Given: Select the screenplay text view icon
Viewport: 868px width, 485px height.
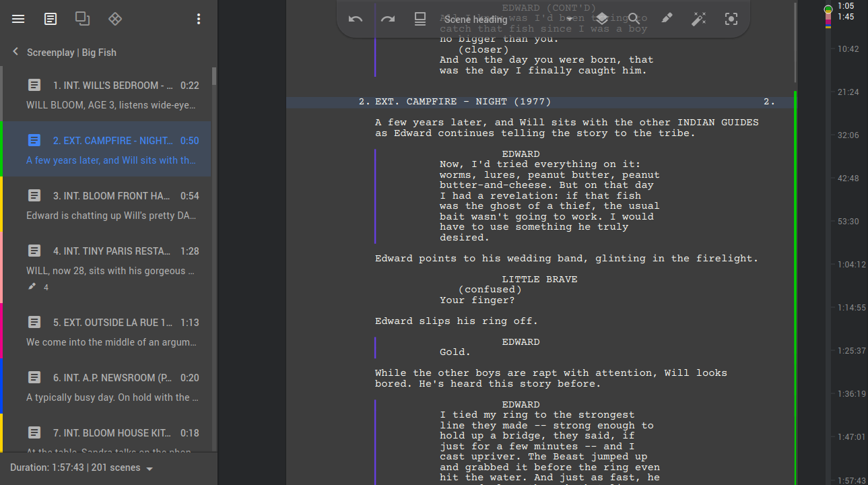Looking at the screenshot, I should [x=51, y=19].
